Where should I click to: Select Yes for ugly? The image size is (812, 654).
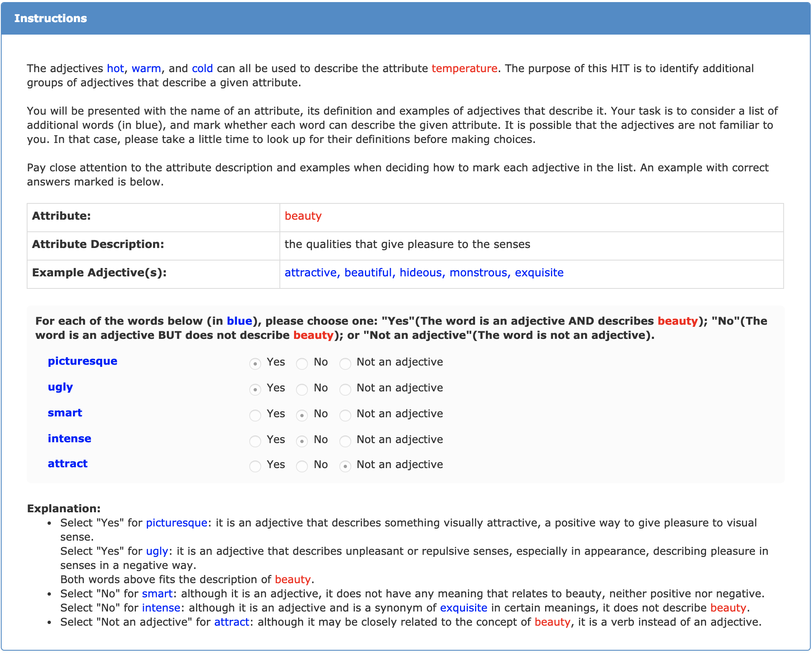[x=255, y=389]
